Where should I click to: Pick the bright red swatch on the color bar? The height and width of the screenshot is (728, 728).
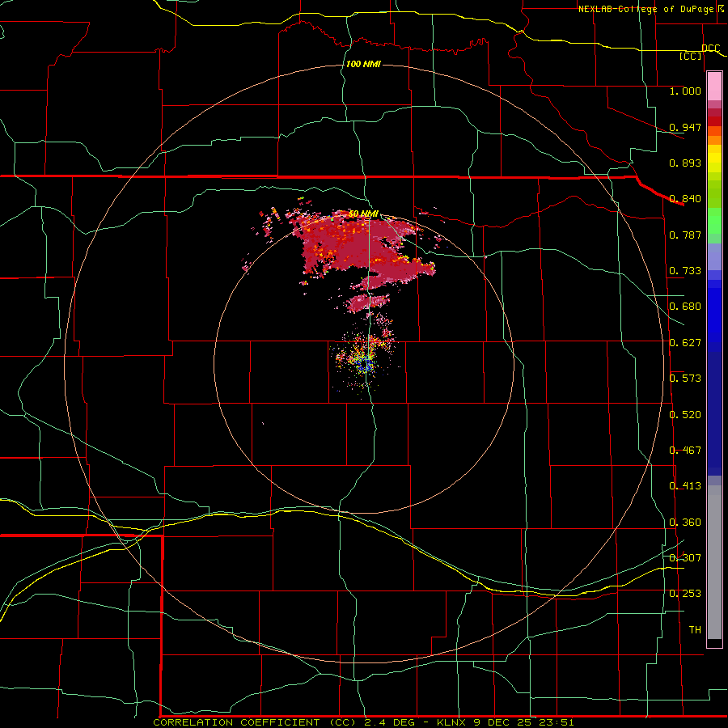pos(714,121)
